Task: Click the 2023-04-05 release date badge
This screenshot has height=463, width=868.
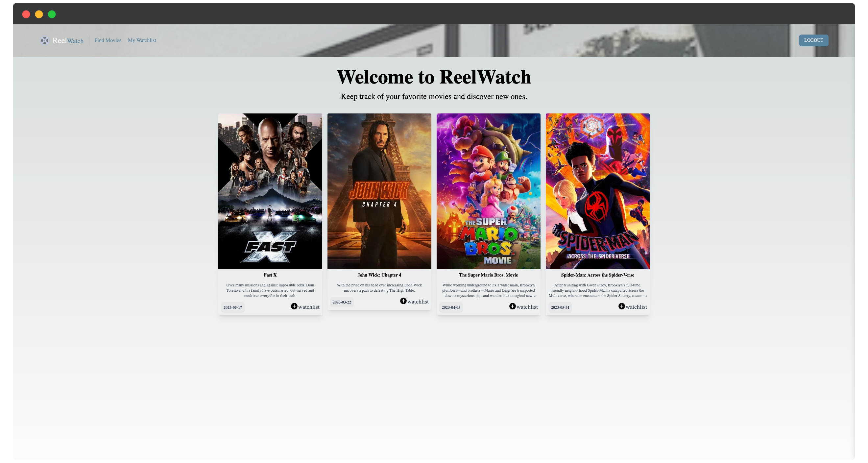Action: click(x=451, y=307)
